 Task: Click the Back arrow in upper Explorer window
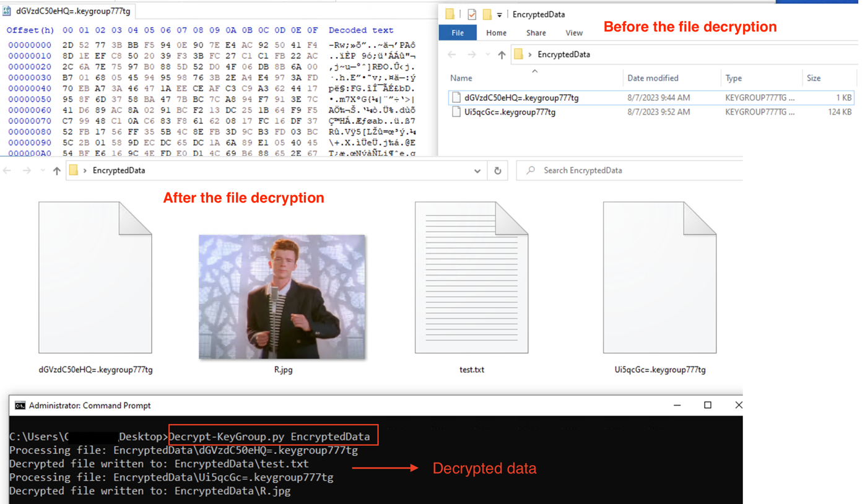click(x=452, y=54)
